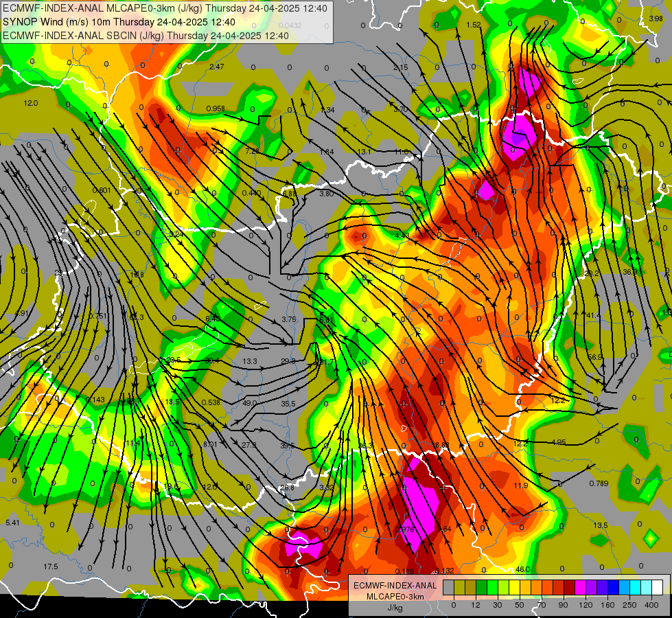
Task: Click the map value 35.5
Action: [x=288, y=404]
